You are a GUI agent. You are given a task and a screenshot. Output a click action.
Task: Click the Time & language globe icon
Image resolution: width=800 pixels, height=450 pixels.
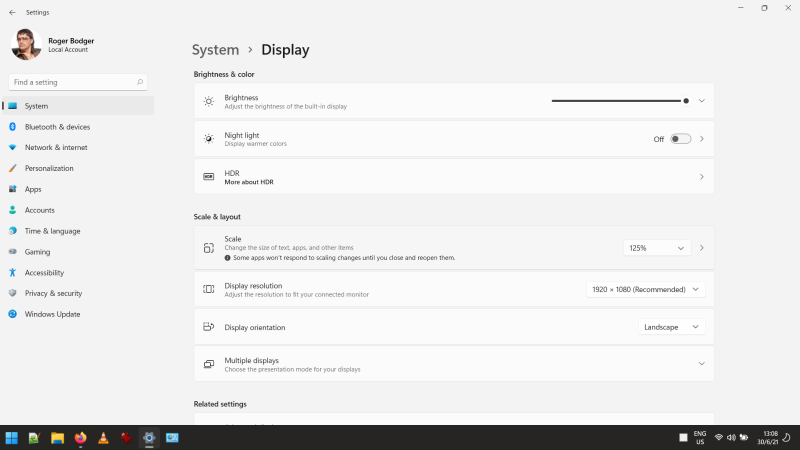click(13, 231)
